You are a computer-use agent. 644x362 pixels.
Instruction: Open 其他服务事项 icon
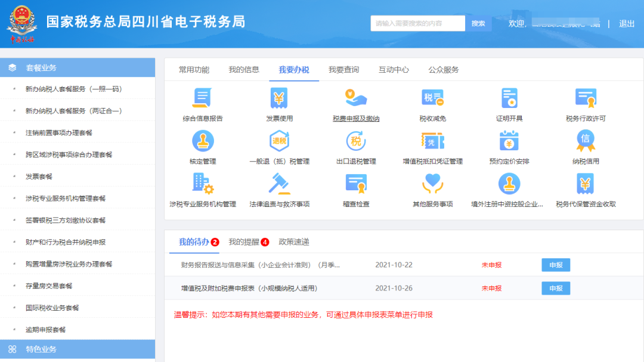pos(432,184)
